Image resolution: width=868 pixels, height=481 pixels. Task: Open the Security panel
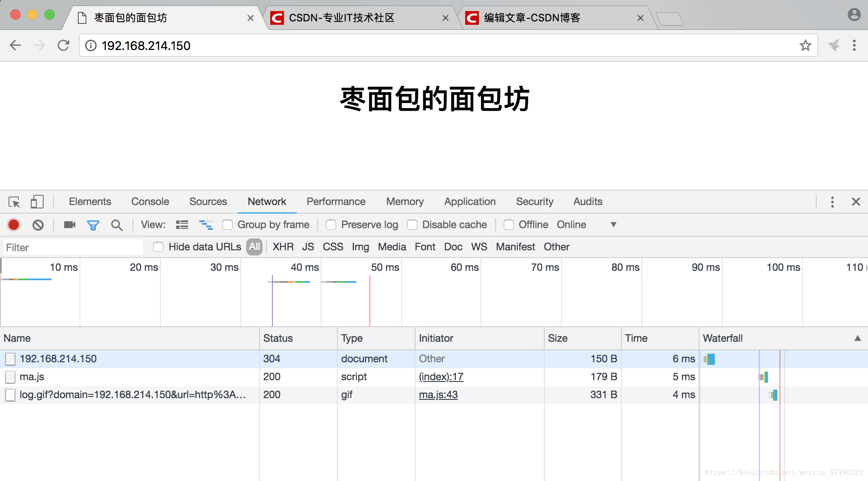[534, 202]
